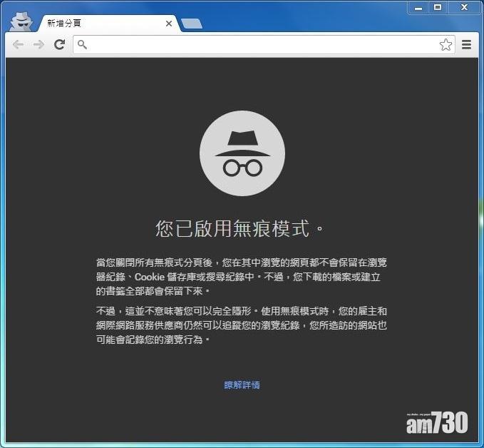The height and width of the screenshot is (448, 484).
Task: Open the 瞭解詳情 link
Action: [242, 385]
